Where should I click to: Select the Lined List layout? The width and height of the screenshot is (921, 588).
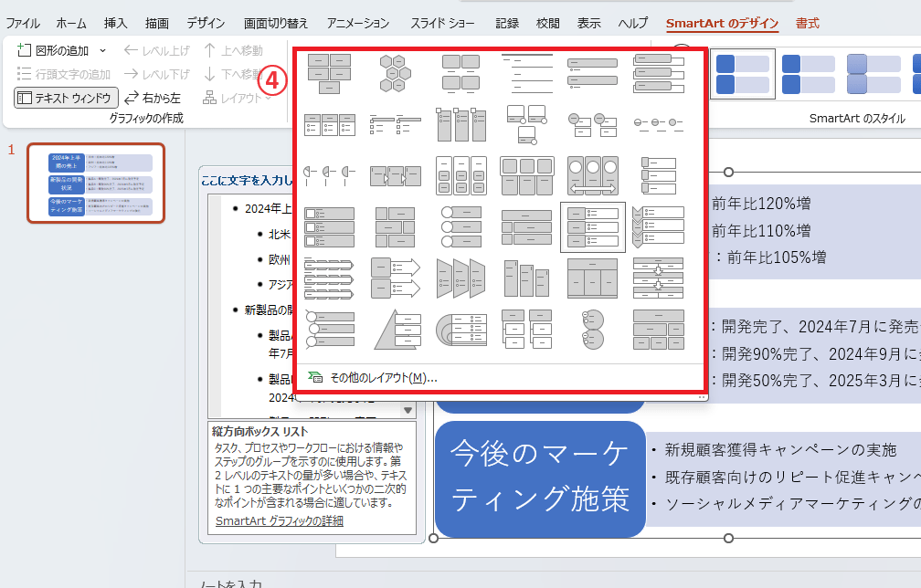tap(527, 73)
